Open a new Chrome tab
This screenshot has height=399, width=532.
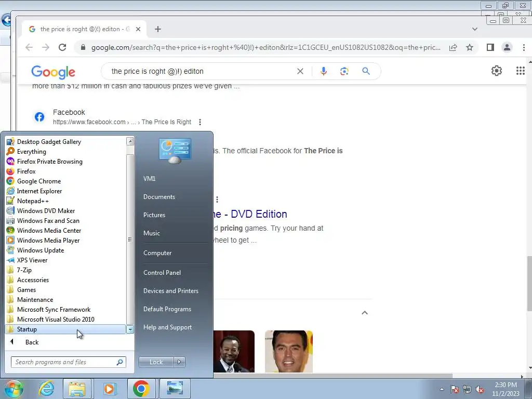tap(158, 29)
